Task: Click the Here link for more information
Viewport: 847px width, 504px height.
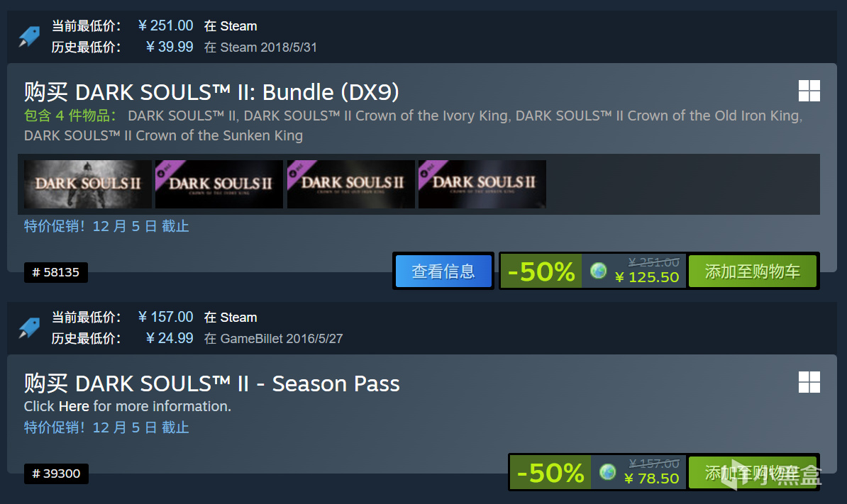Action: click(x=74, y=406)
